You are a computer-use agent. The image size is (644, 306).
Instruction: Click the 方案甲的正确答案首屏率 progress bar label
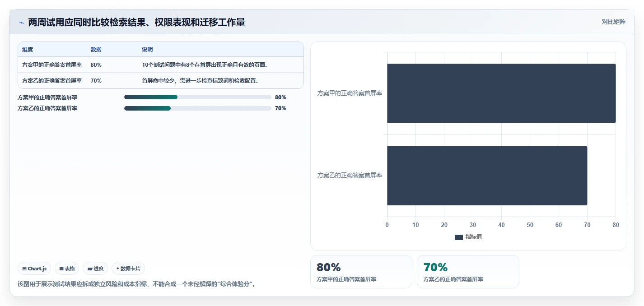(47, 97)
